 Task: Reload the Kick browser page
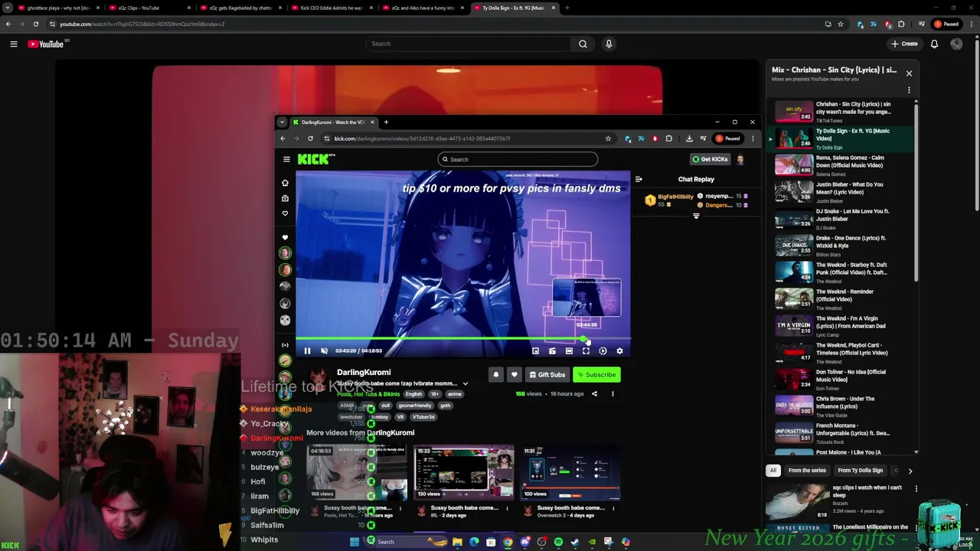(x=310, y=139)
